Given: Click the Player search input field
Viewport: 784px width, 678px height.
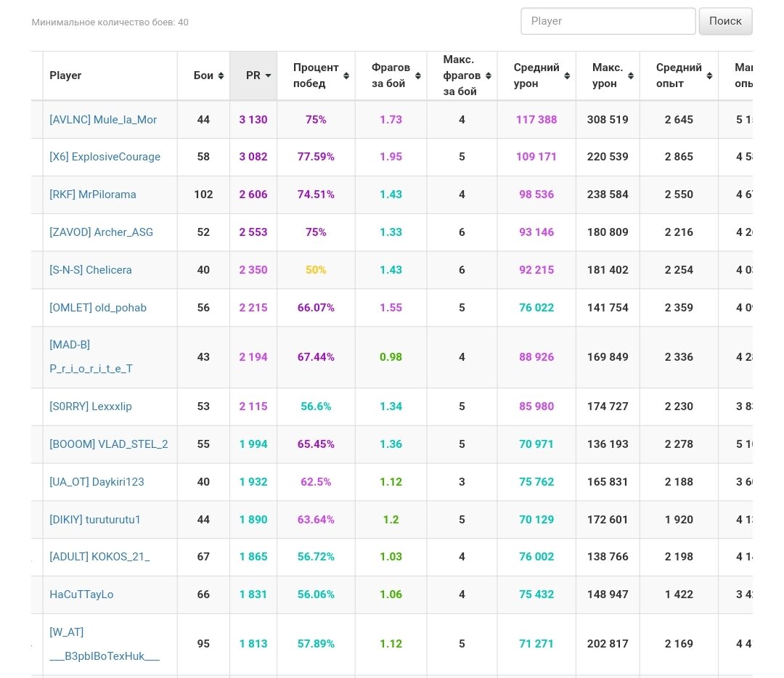Looking at the screenshot, I should (608, 21).
